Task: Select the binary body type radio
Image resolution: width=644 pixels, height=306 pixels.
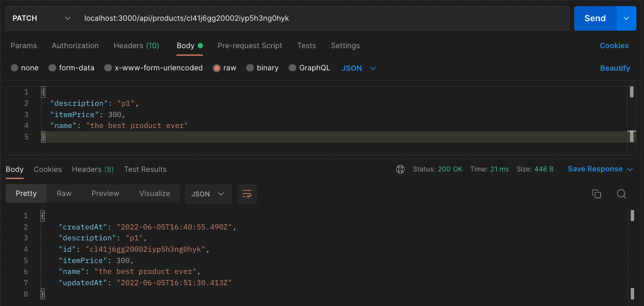Action: (x=250, y=68)
